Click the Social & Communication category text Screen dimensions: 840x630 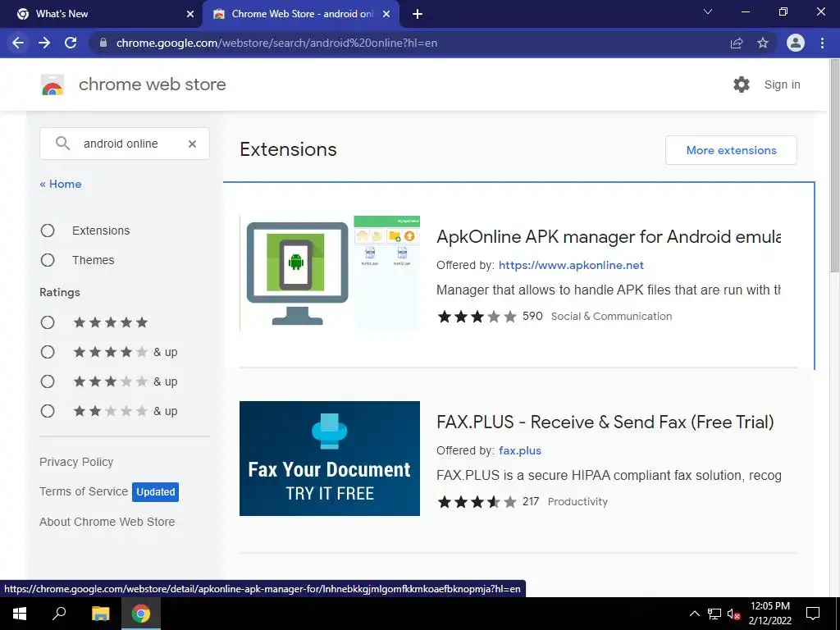tap(611, 316)
